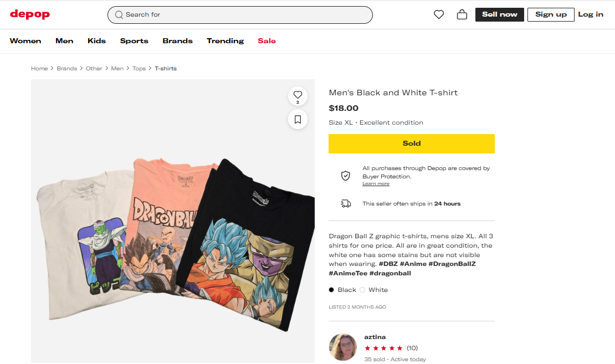This screenshot has height=364, width=615.
Task: Expand the Trending menu
Action: tap(225, 41)
